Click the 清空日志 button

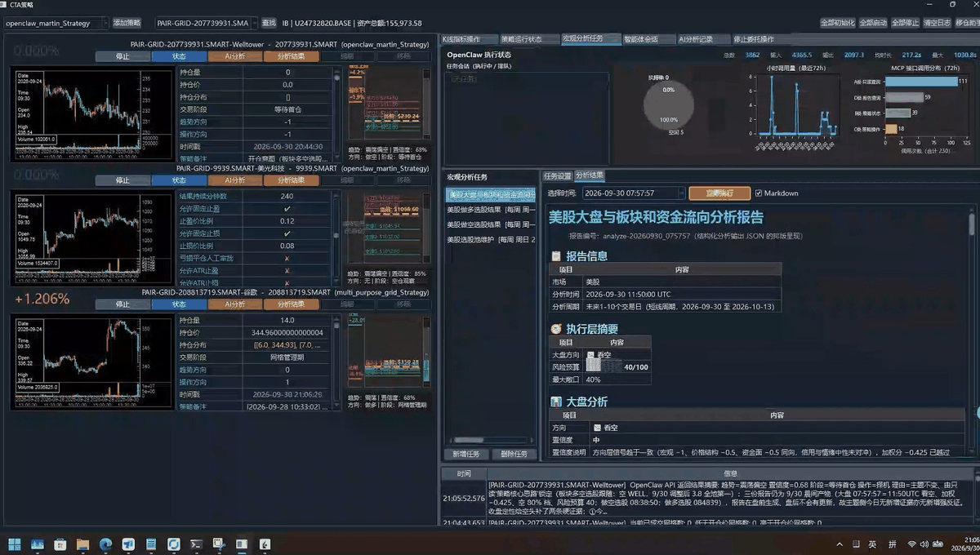(x=937, y=23)
